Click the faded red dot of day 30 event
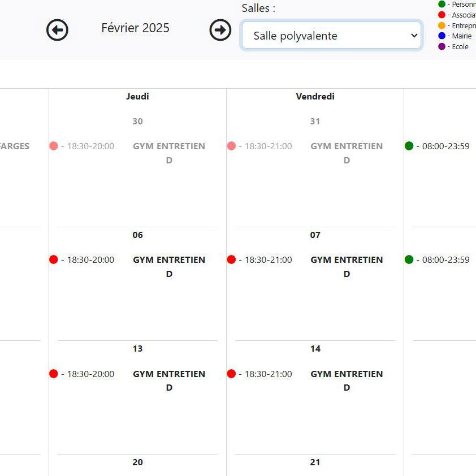The height and width of the screenshot is (476, 476). pos(54,146)
